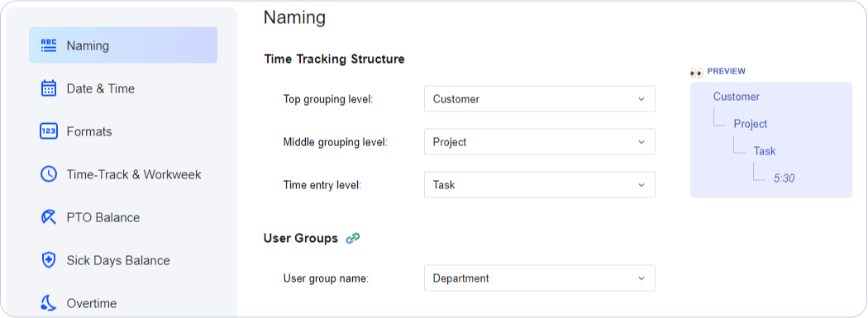Click the Date & Time calendar icon
This screenshot has height=318, width=868.
click(49, 88)
